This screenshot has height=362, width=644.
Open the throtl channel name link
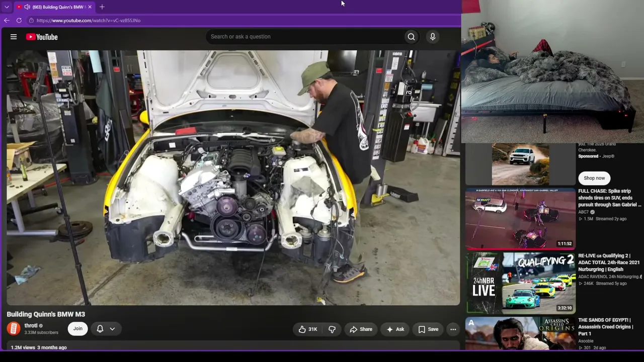point(31,326)
